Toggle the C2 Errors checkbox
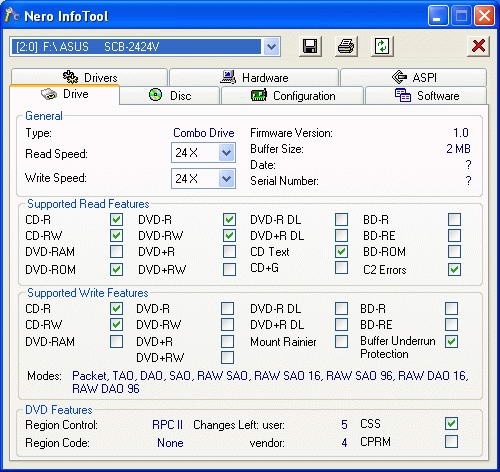 coord(455,269)
